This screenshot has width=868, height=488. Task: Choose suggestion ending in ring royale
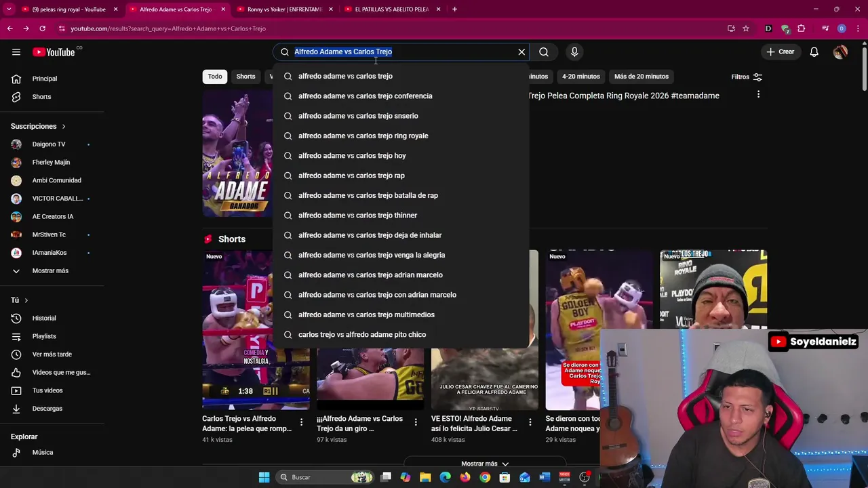pos(401,136)
